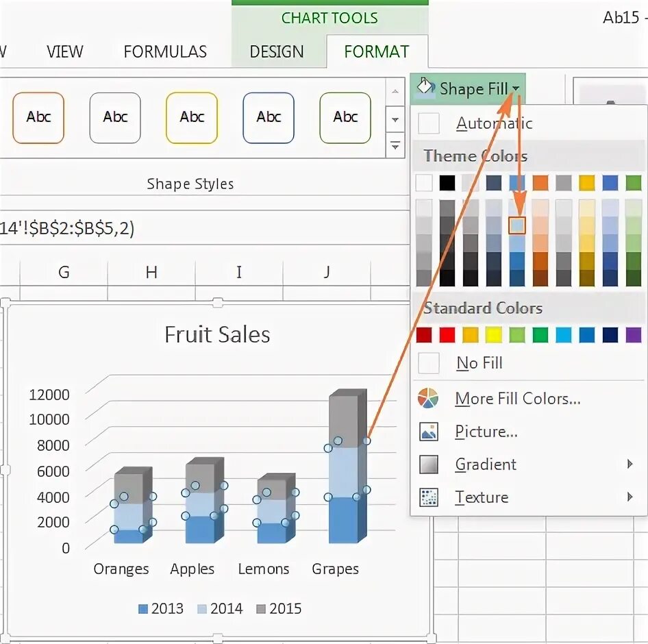Pick black theme color swatch
648x644 pixels.
click(447, 183)
